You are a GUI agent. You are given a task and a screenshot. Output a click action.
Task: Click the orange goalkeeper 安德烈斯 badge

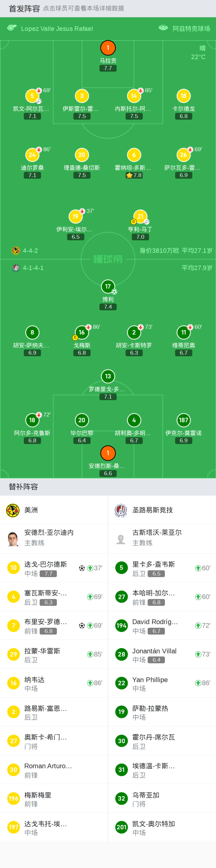[x=108, y=453]
